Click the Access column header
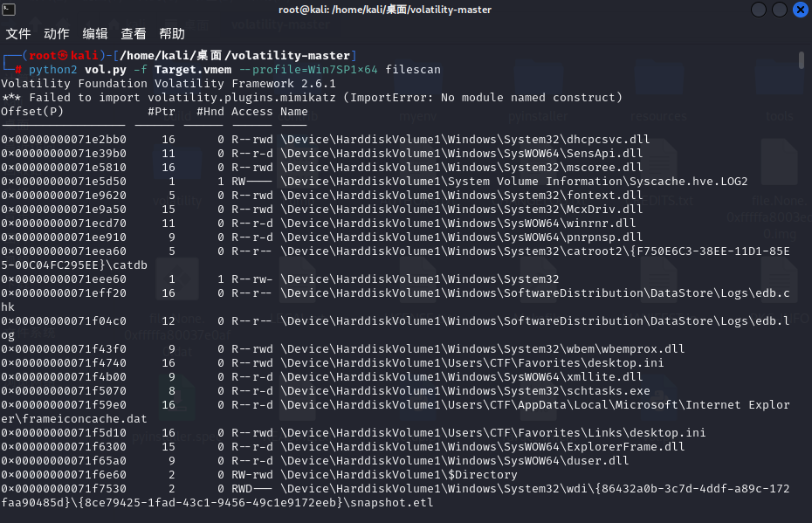This screenshot has width=812, height=523. click(251, 112)
